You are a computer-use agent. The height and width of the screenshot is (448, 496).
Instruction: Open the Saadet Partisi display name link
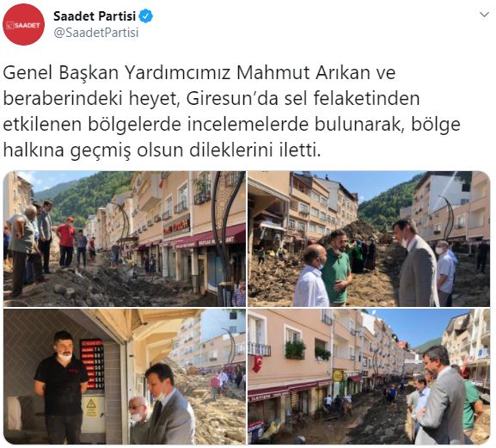(x=95, y=16)
